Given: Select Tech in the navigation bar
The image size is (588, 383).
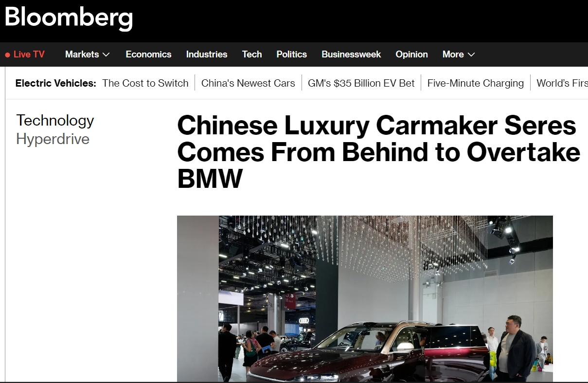Looking at the screenshot, I should [x=252, y=55].
